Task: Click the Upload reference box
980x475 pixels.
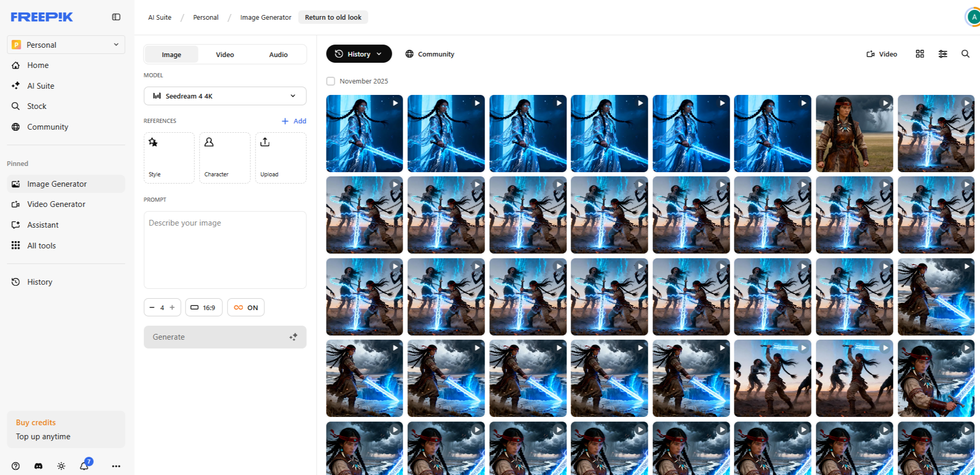Action: pos(281,158)
